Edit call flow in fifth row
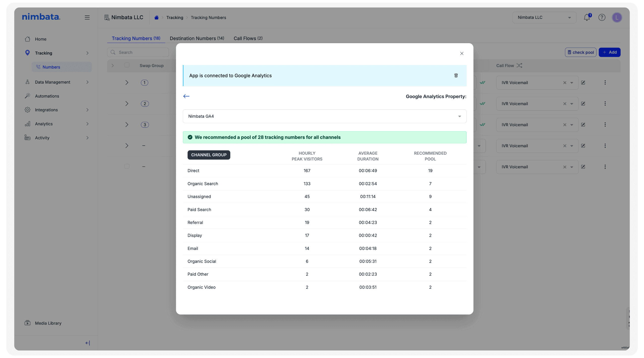The height and width of the screenshot is (358, 644). 583,167
